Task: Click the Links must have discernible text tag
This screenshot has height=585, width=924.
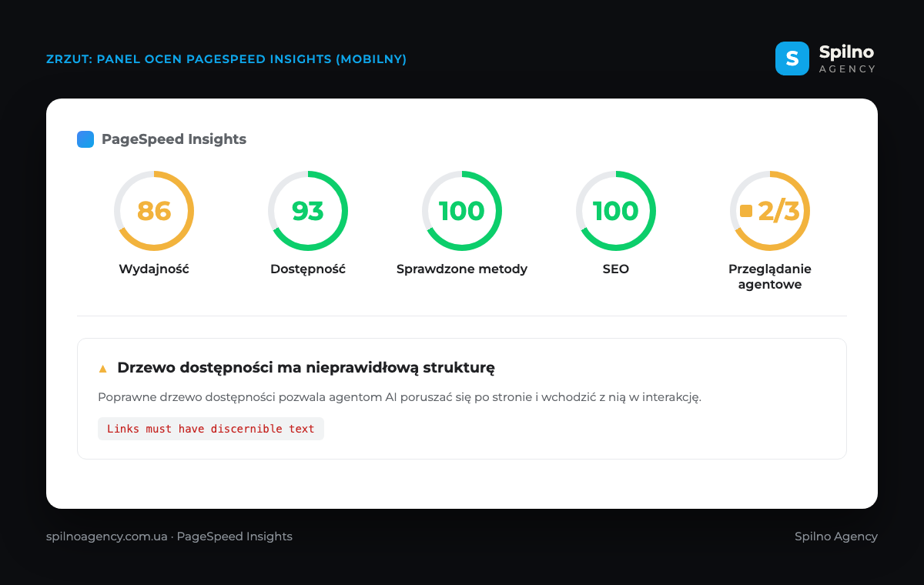Action: pyautogui.click(x=211, y=429)
